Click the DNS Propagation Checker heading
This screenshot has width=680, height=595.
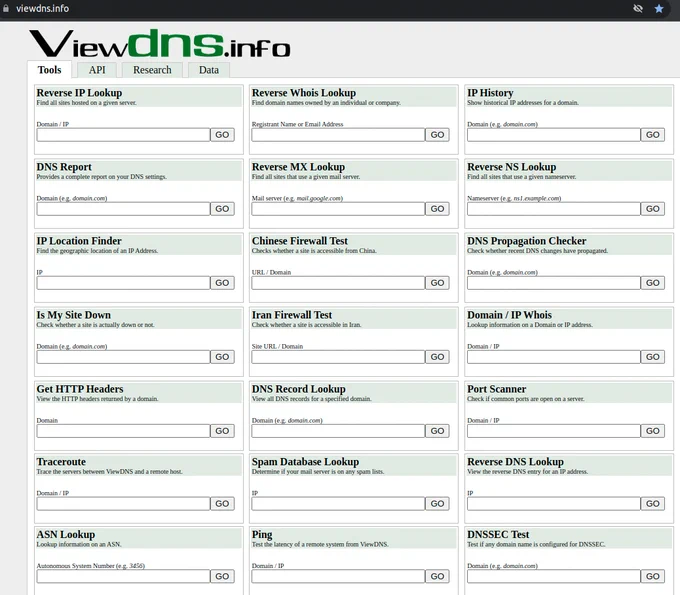tap(526, 241)
